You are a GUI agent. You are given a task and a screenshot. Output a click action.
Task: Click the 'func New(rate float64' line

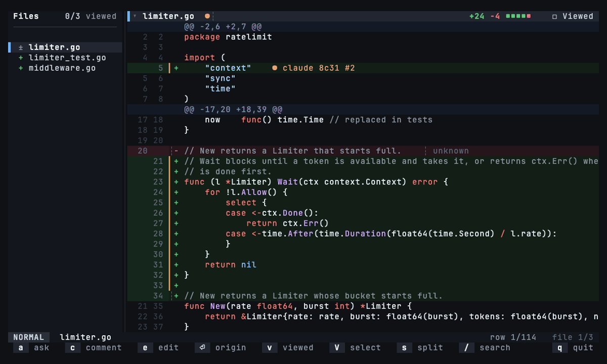click(363, 306)
